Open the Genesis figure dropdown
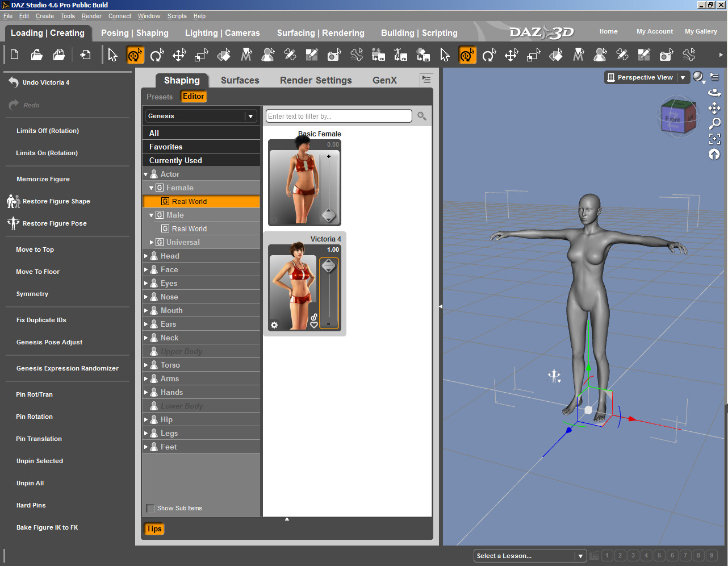The image size is (728, 566). tap(201, 116)
